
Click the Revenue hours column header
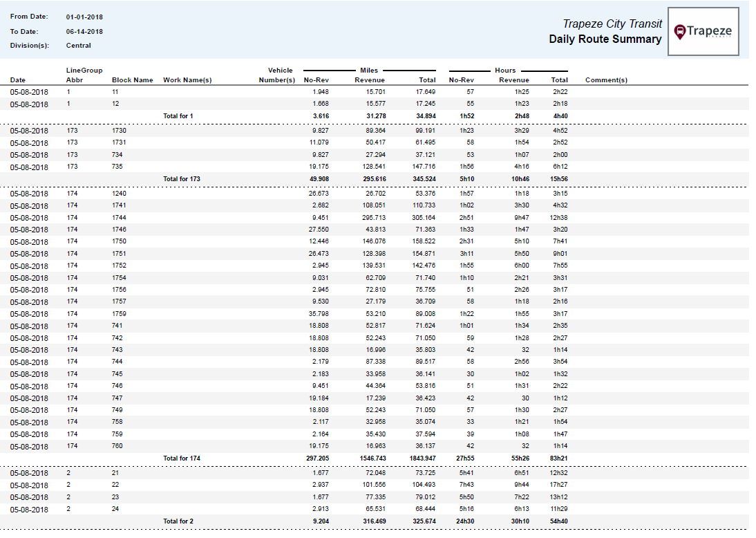pos(514,80)
